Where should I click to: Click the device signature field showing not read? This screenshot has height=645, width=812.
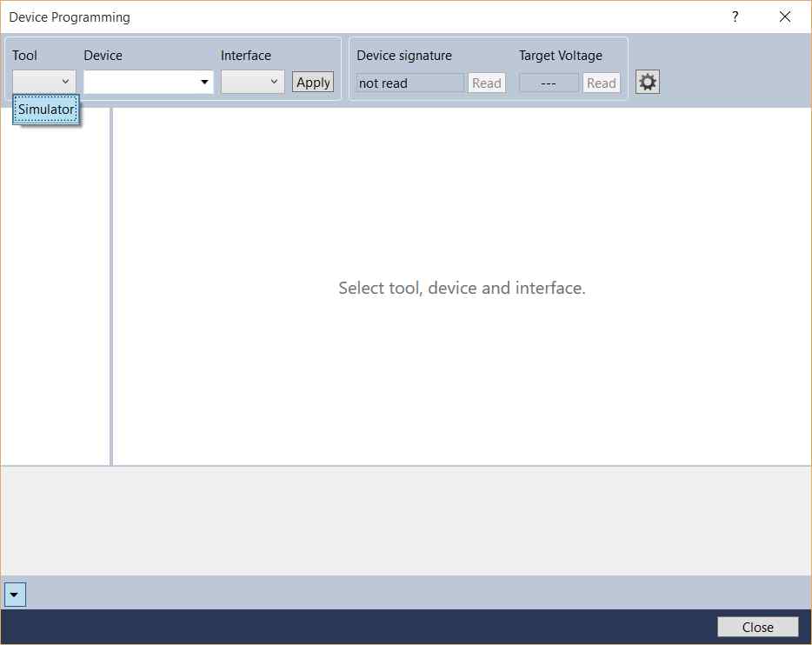click(409, 83)
